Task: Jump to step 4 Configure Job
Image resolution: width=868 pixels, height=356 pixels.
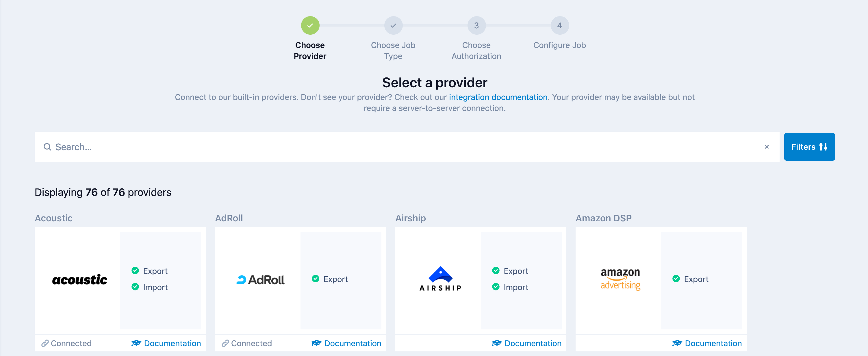Action: click(x=559, y=26)
